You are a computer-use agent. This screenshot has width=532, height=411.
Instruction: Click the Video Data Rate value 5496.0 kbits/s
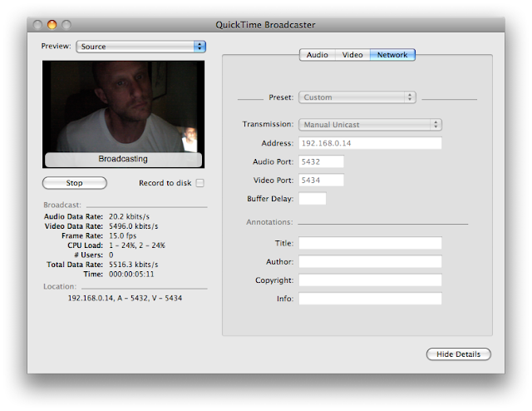point(133,226)
